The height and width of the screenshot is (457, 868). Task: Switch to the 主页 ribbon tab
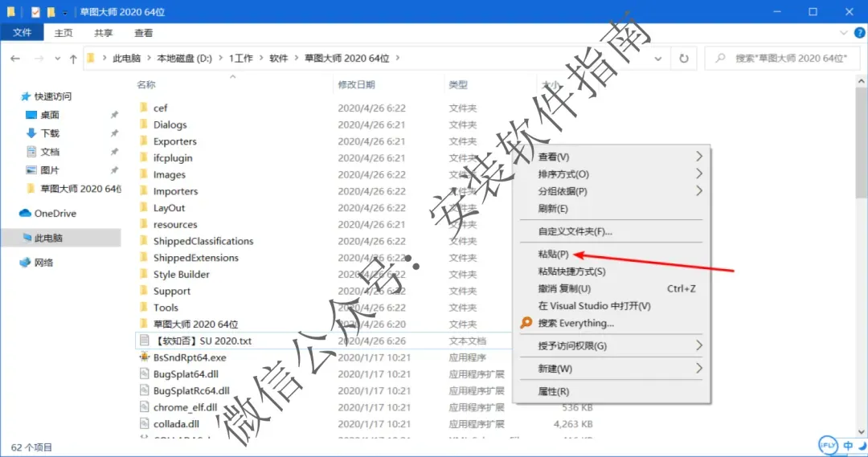point(63,33)
